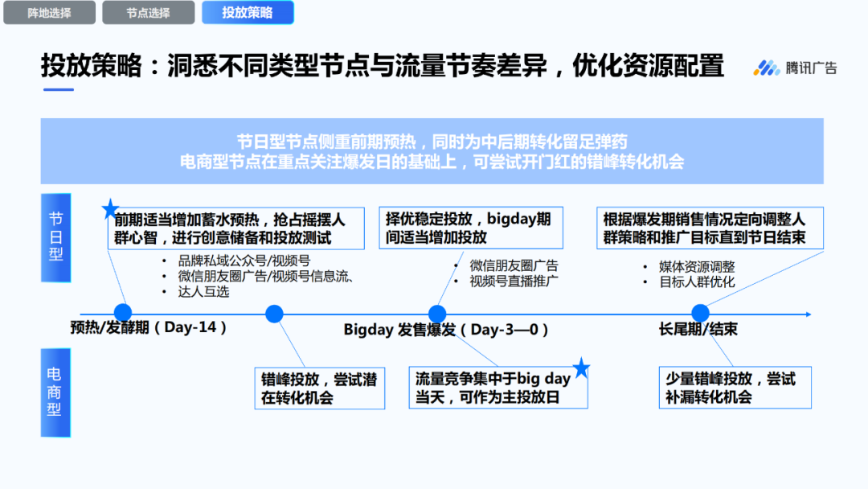Select the box 择优稳定投放，bigday期间适当增加投放
The width and height of the screenshot is (868, 489).
click(471, 228)
